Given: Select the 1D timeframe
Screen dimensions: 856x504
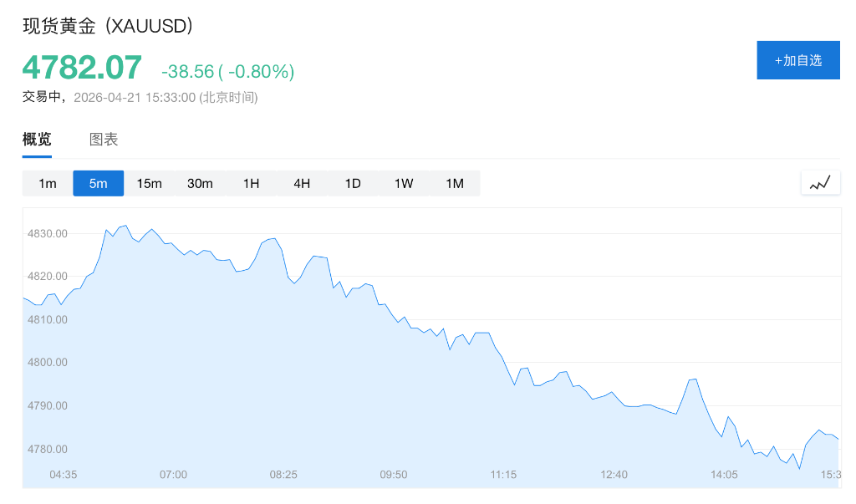Looking at the screenshot, I should pyautogui.click(x=353, y=183).
